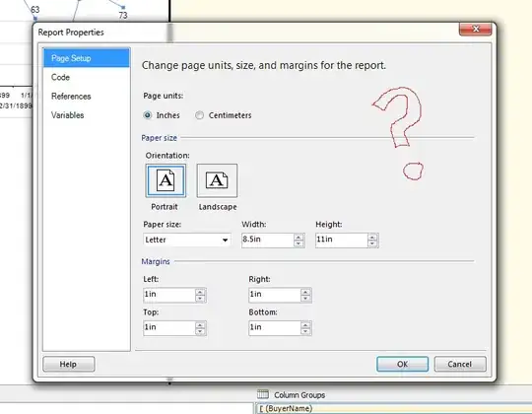Close the Report Properties dialog
Viewport: 532px width, 414px height.
tap(475, 30)
